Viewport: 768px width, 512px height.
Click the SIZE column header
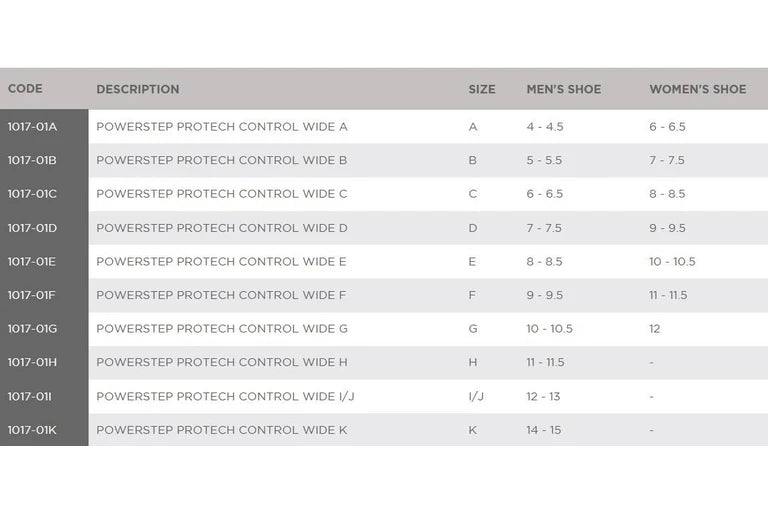482,89
